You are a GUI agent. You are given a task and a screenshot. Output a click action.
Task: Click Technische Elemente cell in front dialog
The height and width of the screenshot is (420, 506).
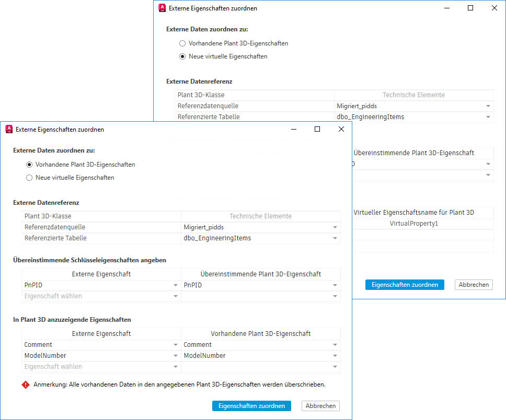[261, 216]
